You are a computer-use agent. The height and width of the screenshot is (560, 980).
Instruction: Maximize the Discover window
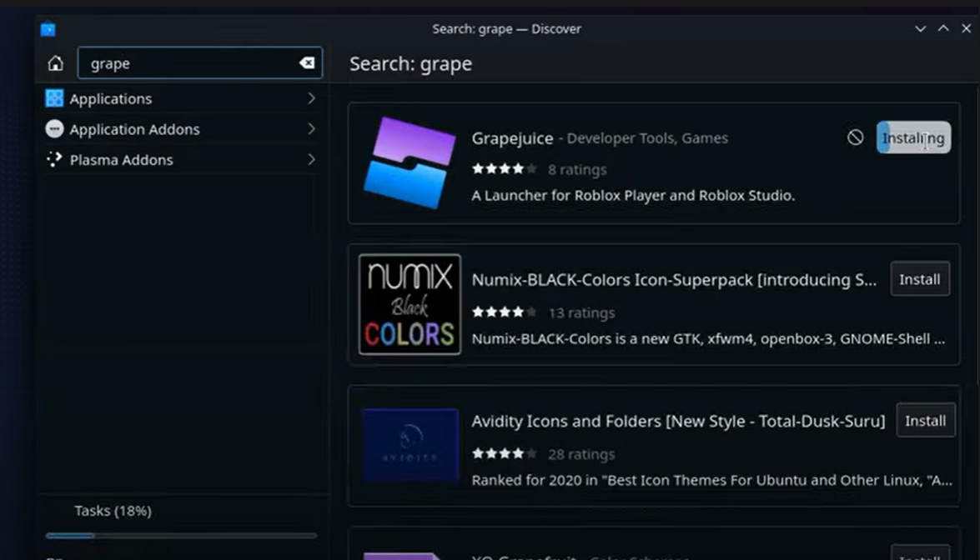(943, 28)
